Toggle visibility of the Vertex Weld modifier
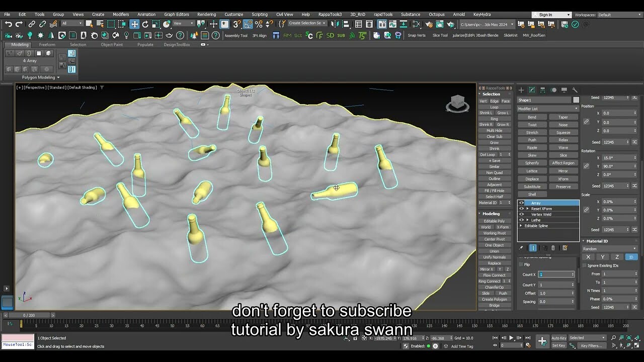This screenshot has width=644, height=362. coord(522,214)
